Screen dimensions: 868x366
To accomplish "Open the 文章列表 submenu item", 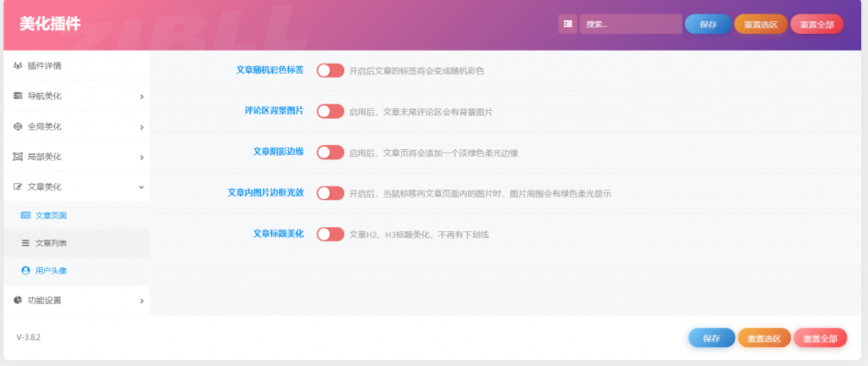I will [76, 243].
